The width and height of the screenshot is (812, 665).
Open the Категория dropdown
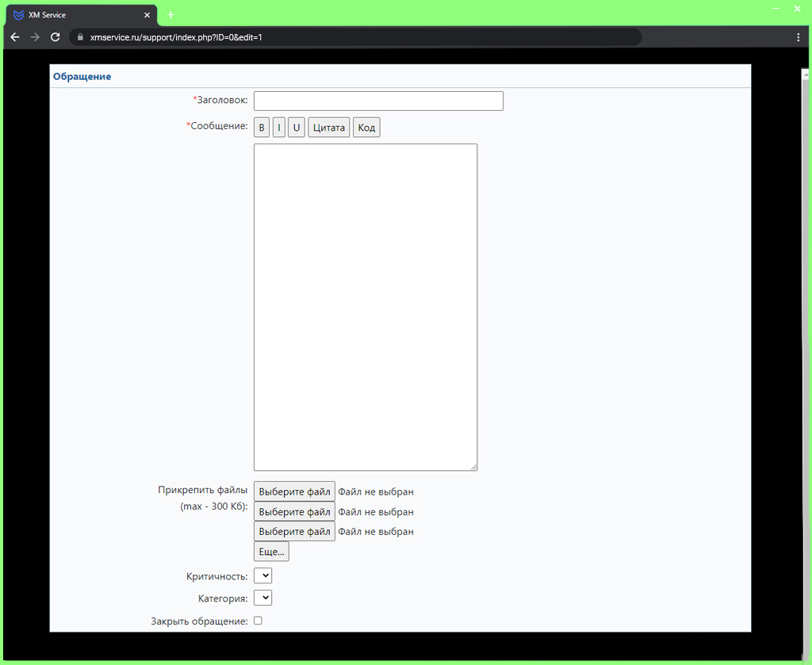tap(262, 598)
